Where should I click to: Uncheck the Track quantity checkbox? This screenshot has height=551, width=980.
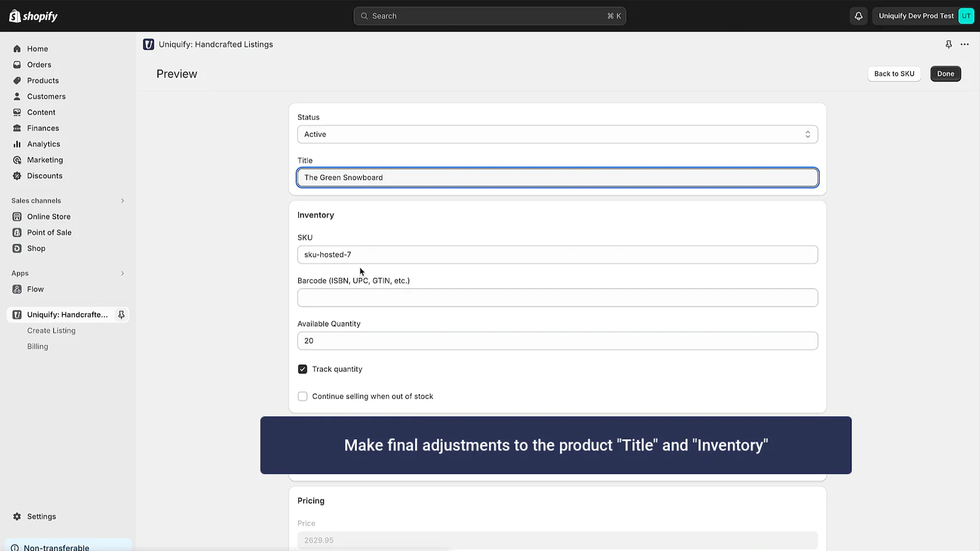click(303, 369)
